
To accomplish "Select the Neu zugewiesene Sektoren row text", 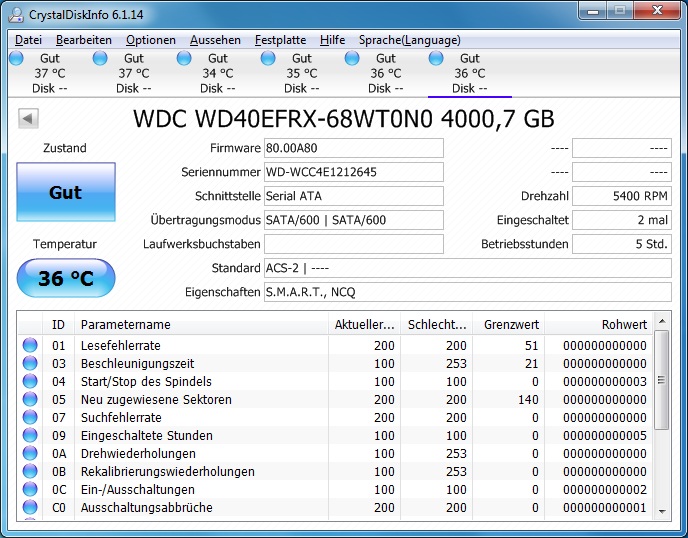I will coord(156,399).
